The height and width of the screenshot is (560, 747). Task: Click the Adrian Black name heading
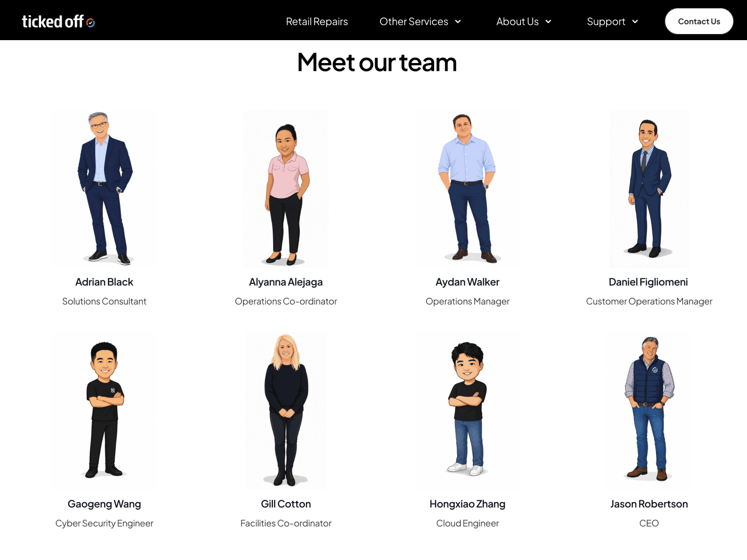pyautogui.click(x=105, y=282)
